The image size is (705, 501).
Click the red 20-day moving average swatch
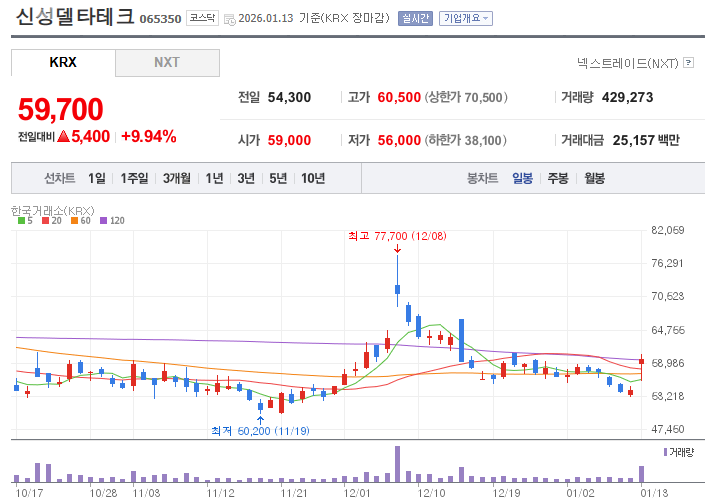click(45, 220)
